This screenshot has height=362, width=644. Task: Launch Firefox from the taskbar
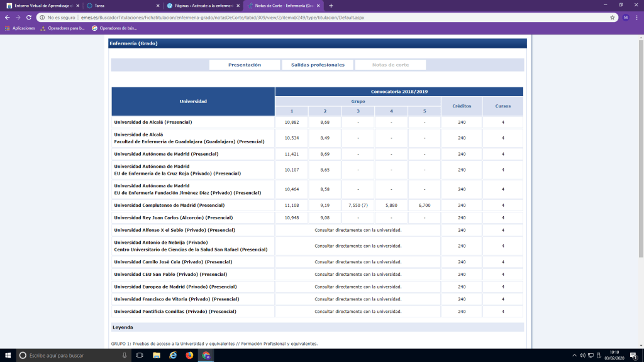(x=189, y=355)
